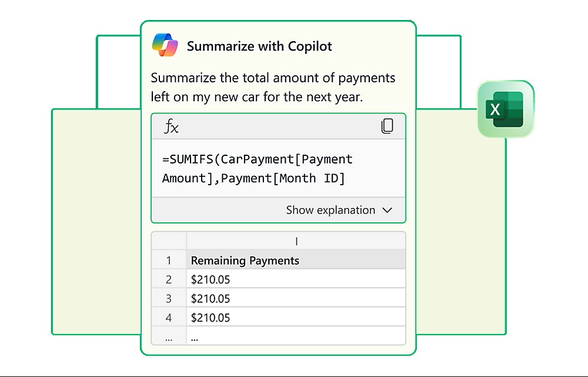Expand the Show explanation chevron
The image size is (588, 377).
pyautogui.click(x=387, y=210)
